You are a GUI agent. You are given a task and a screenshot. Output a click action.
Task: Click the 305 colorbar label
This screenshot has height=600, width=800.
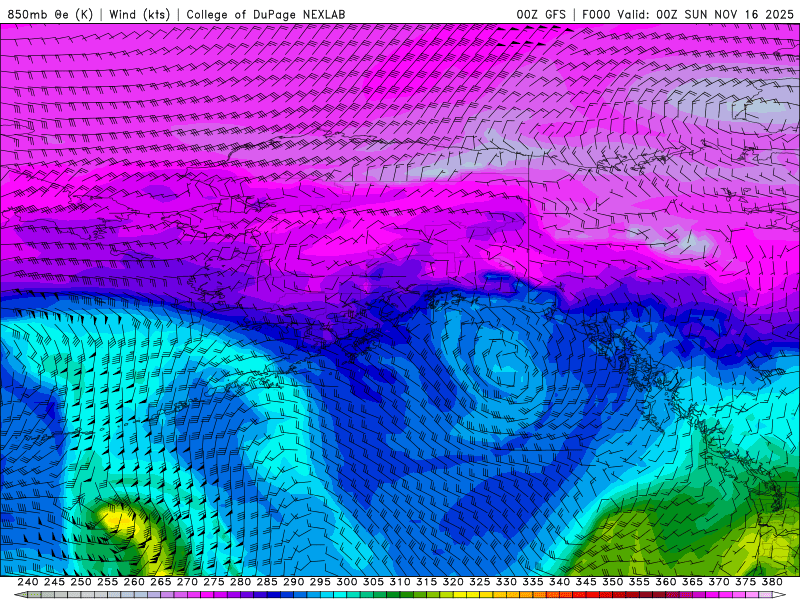[x=373, y=582]
